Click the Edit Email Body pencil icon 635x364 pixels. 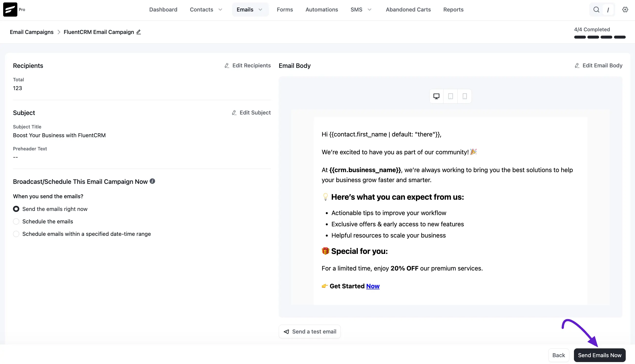tap(577, 65)
